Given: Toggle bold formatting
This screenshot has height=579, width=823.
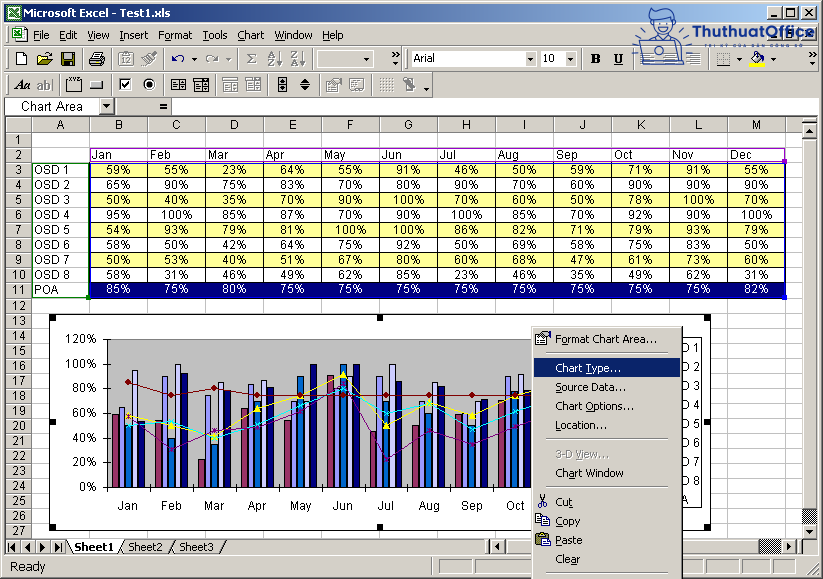Looking at the screenshot, I should click(x=596, y=58).
